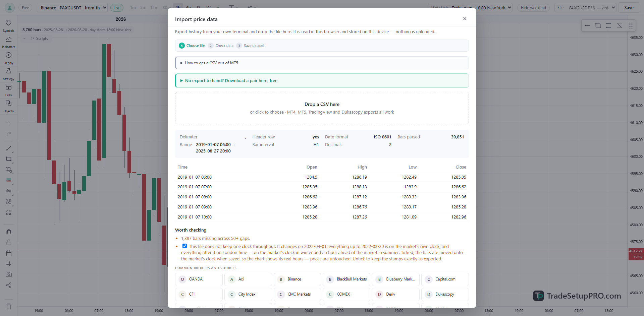The image size is (644, 316).
Task: Choose the OANDA broker
Action: pyautogui.click(x=199, y=279)
